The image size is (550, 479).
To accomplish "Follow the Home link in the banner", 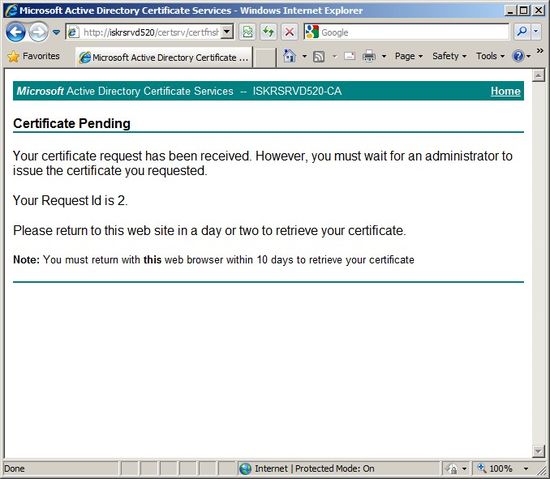I will 505,91.
